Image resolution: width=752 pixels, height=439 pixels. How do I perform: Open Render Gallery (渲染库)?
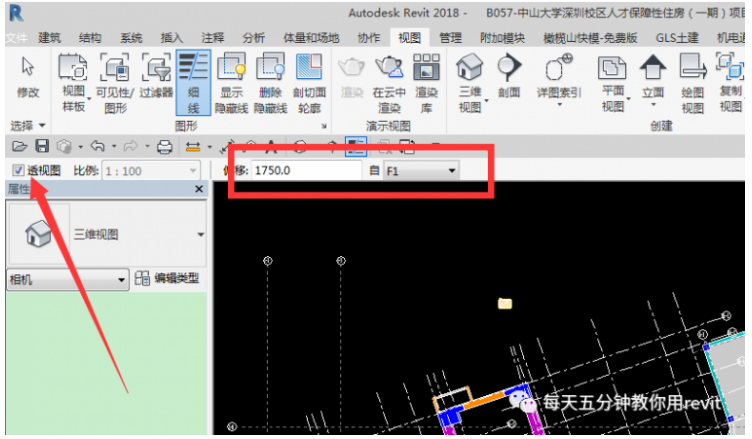pyautogui.click(x=426, y=83)
